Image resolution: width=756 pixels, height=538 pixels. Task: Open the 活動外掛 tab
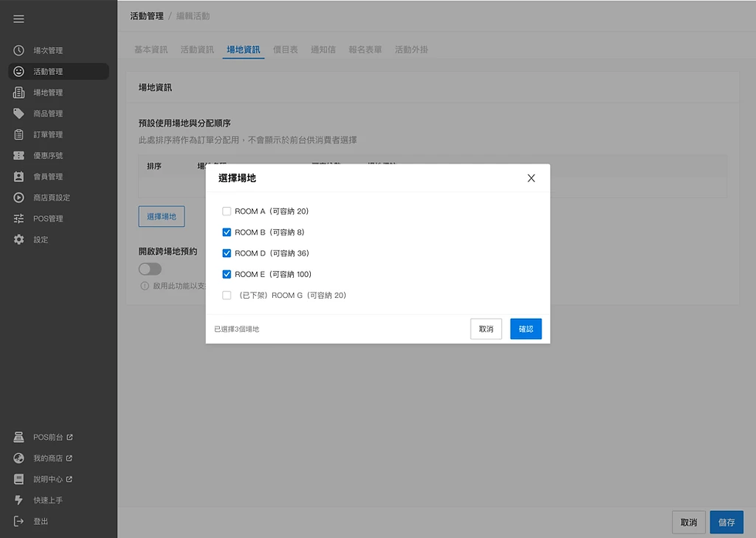tap(411, 49)
